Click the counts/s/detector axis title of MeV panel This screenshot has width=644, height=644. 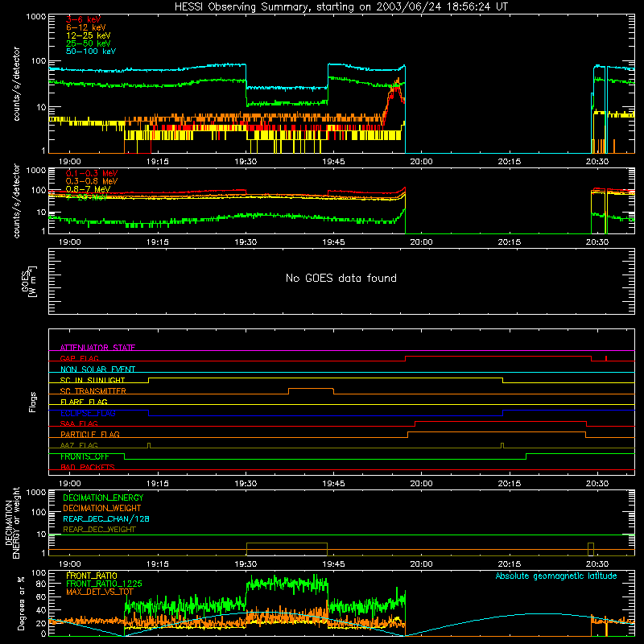[x=16, y=200]
